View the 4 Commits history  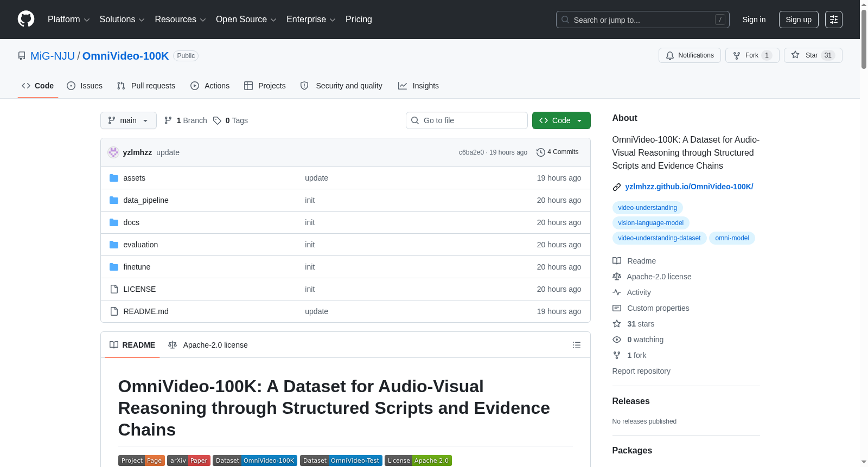click(558, 152)
